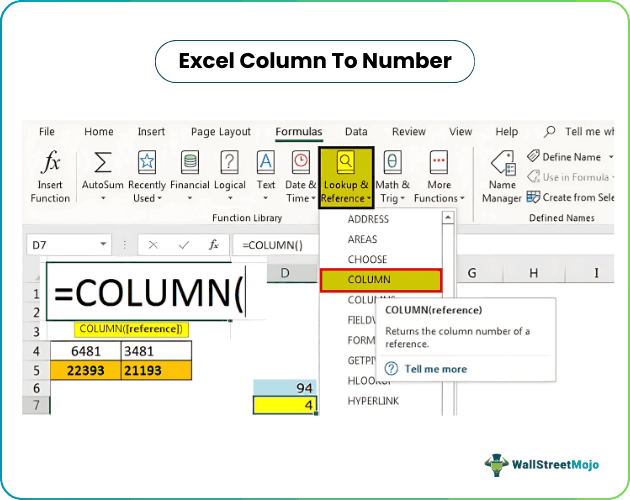Select cell containing 6481
630x500 pixels.
pyautogui.click(x=86, y=351)
